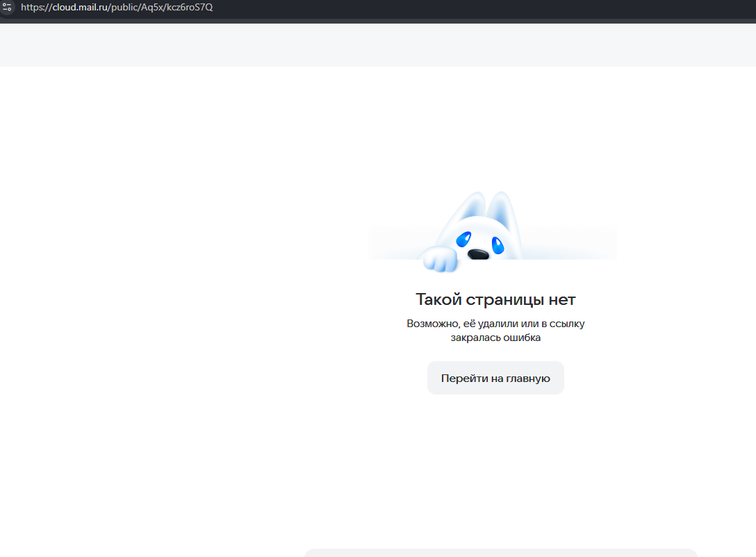Click the sad dog's right blue eye
Image resolution: width=756 pixels, height=557 pixels.
[x=498, y=244]
